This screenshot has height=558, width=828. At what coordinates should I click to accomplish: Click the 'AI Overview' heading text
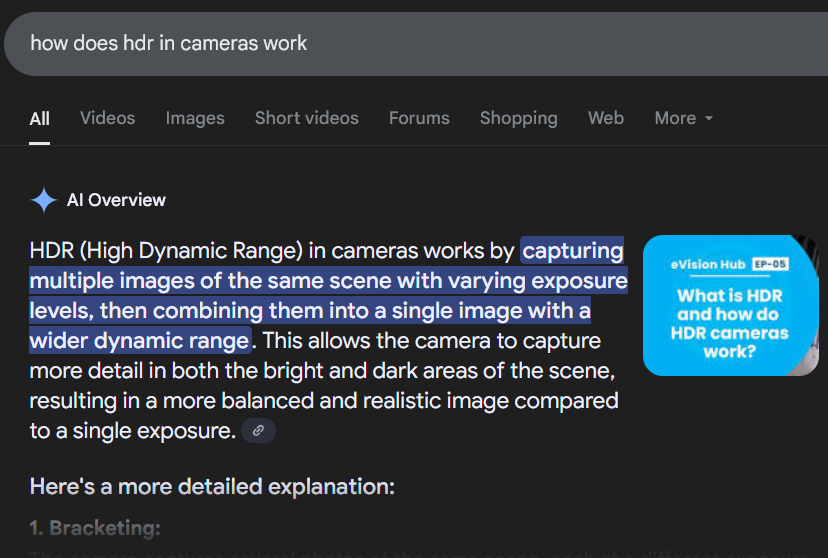tap(116, 200)
